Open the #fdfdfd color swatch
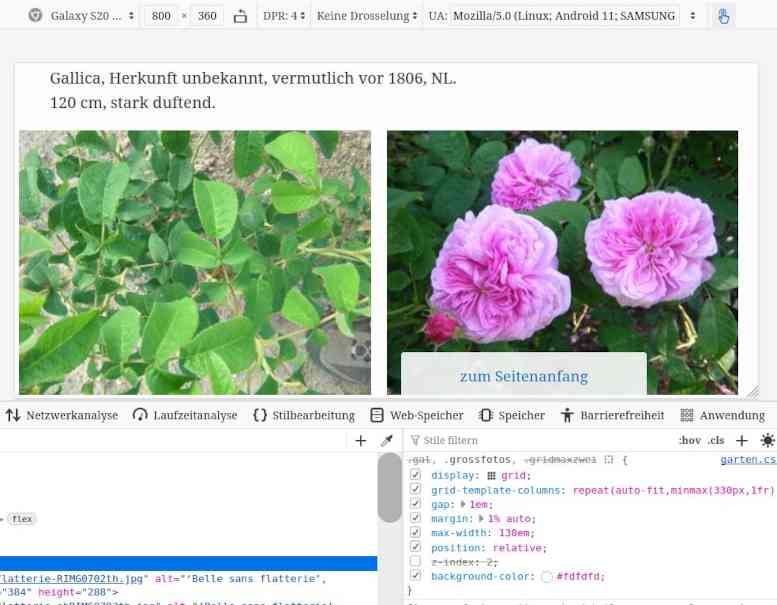Screen dimensions: 777x605 click(x=547, y=577)
